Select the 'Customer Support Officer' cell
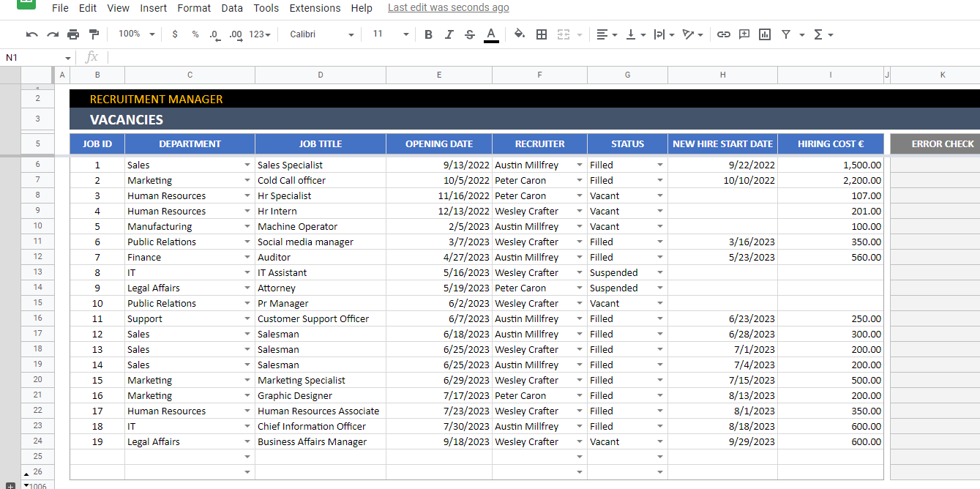The image size is (980, 489). [x=321, y=319]
